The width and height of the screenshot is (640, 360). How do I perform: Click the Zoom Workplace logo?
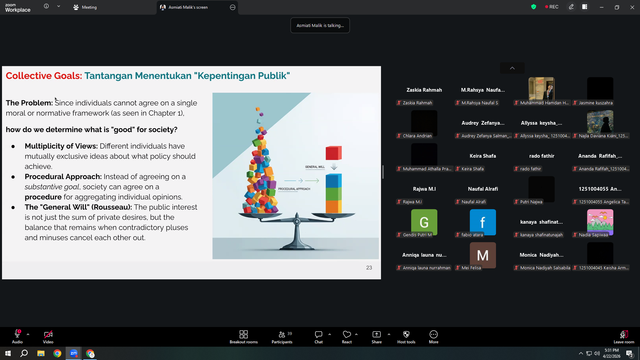[x=18, y=8]
